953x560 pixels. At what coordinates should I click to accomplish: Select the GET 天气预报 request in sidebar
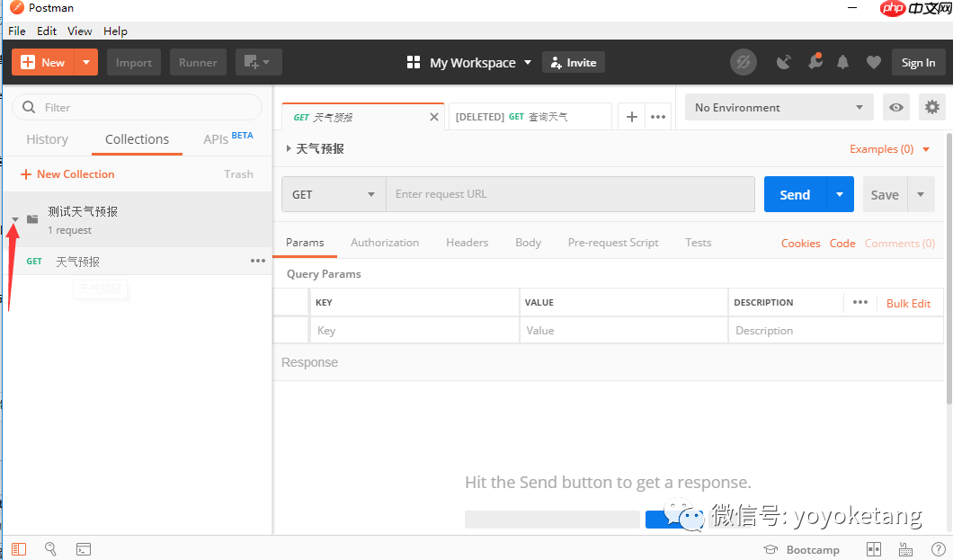click(x=138, y=262)
